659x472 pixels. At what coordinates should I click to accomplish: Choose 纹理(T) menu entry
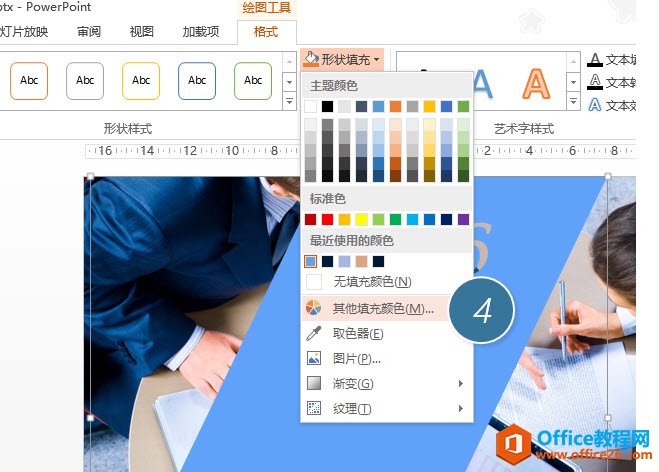pos(387,408)
